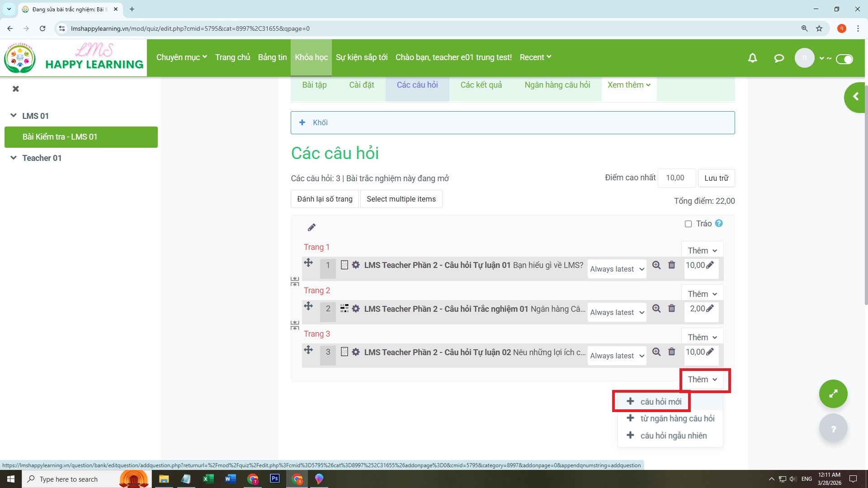Click the Điểm cao nhất input field
The width and height of the screenshot is (868, 488).
[676, 178]
